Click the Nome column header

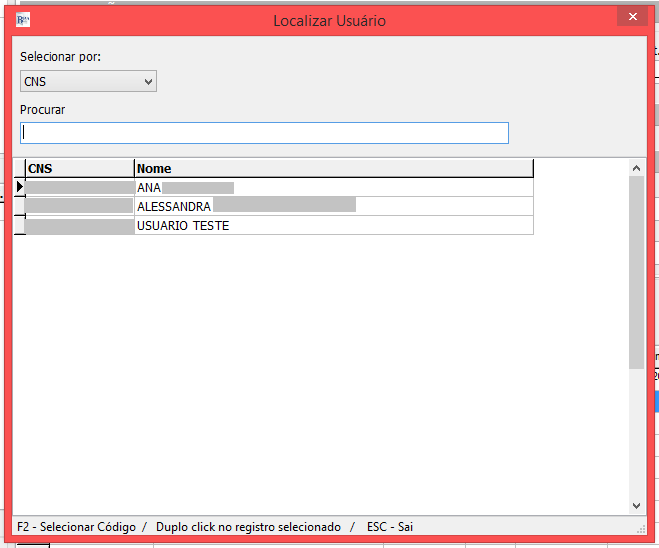click(x=333, y=168)
